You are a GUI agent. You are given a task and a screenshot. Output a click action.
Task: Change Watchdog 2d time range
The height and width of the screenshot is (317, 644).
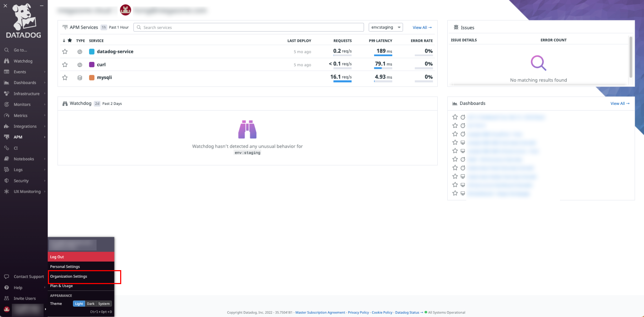(x=97, y=103)
